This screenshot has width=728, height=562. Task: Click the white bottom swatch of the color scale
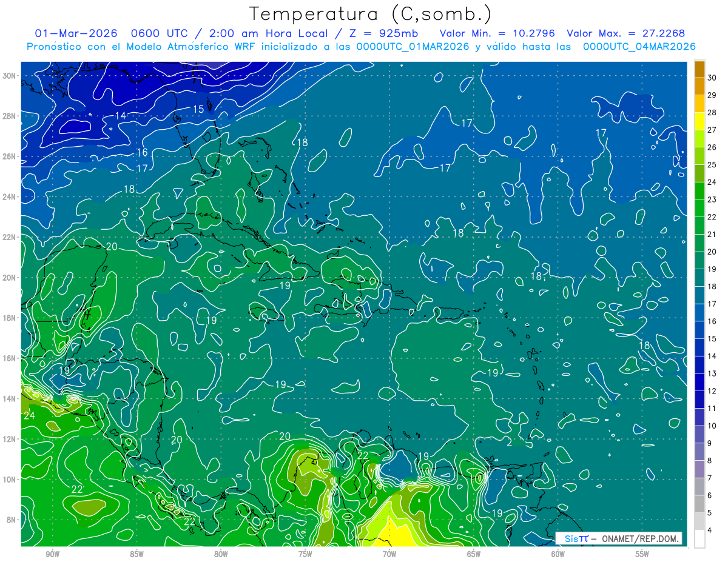pos(699,539)
